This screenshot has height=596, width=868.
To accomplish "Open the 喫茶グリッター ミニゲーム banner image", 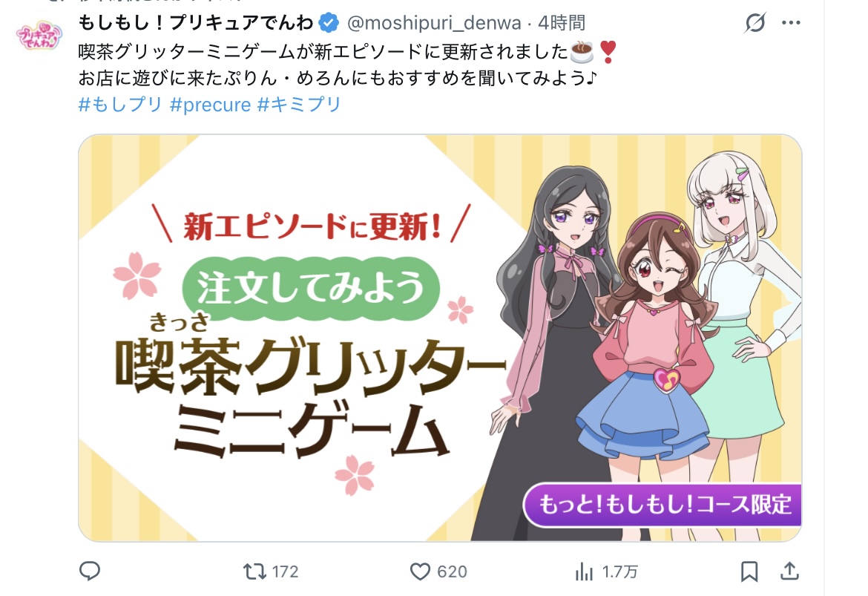I will click(x=440, y=338).
